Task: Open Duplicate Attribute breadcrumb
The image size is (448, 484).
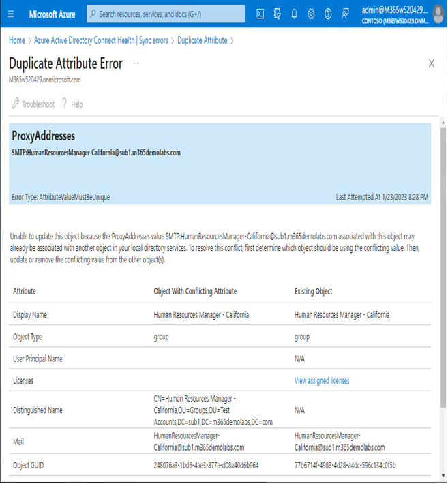Action: pos(203,40)
